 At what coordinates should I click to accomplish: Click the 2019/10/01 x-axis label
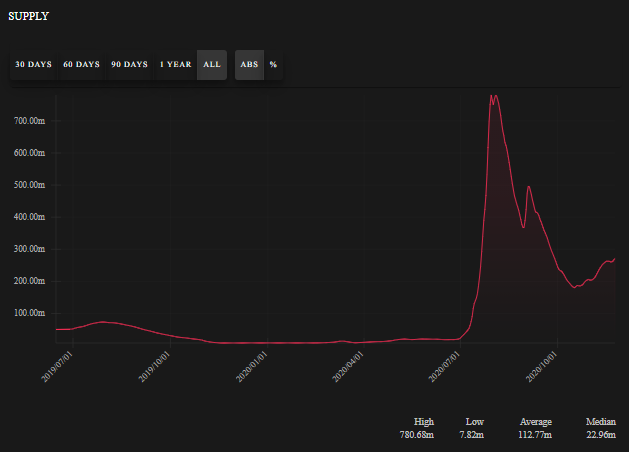click(x=154, y=367)
